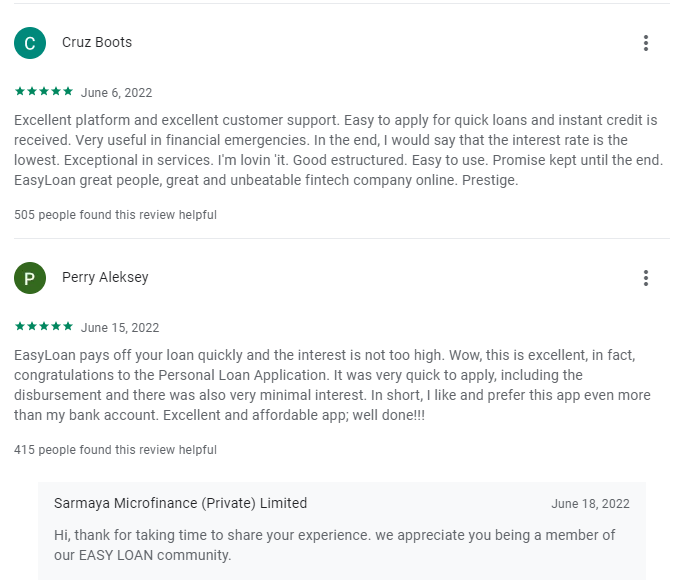
Task: Click the June 15, 2022 review date
Action: coord(120,328)
